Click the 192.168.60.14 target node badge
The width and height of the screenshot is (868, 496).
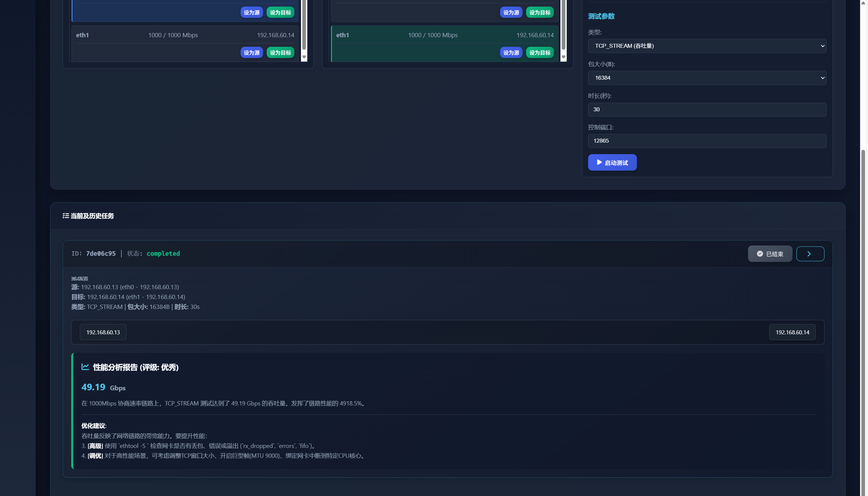(x=792, y=332)
